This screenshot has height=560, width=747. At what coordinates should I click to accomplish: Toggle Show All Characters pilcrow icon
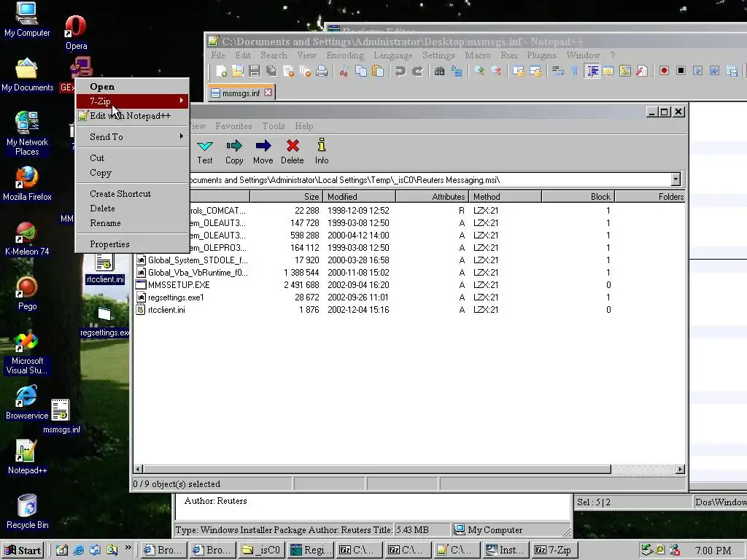point(575,71)
